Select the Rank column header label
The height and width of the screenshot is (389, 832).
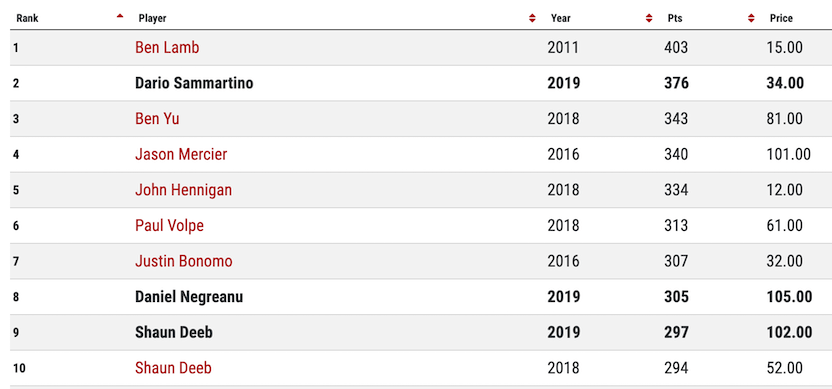tap(28, 18)
